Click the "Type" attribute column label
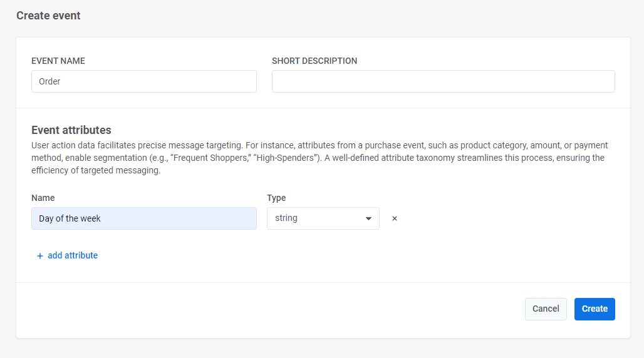Screen dimensions: 644x358 click(276, 198)
